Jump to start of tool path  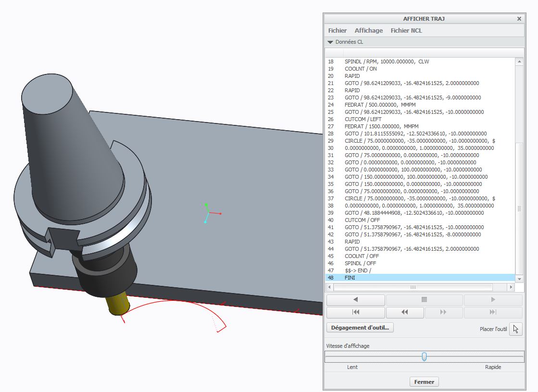pos(355,312)
